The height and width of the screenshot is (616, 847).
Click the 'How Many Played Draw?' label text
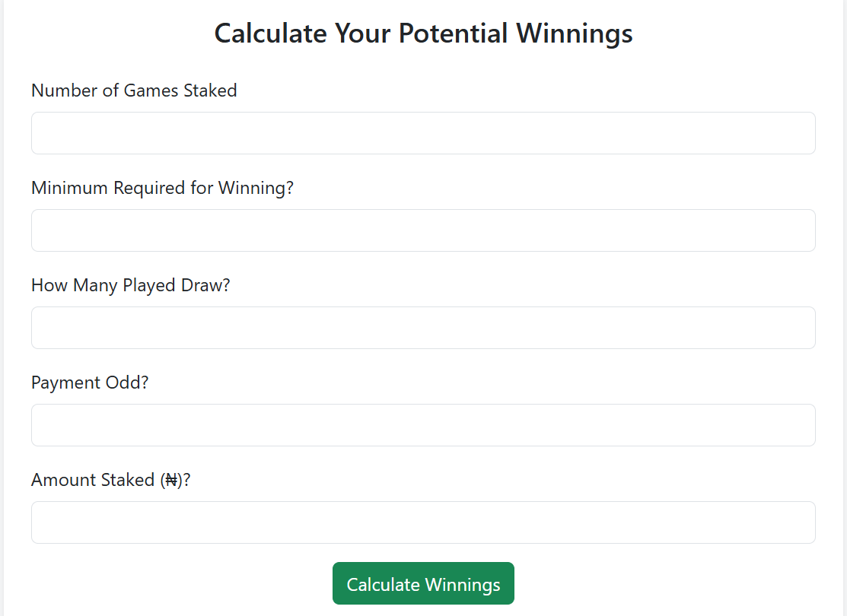131,285
